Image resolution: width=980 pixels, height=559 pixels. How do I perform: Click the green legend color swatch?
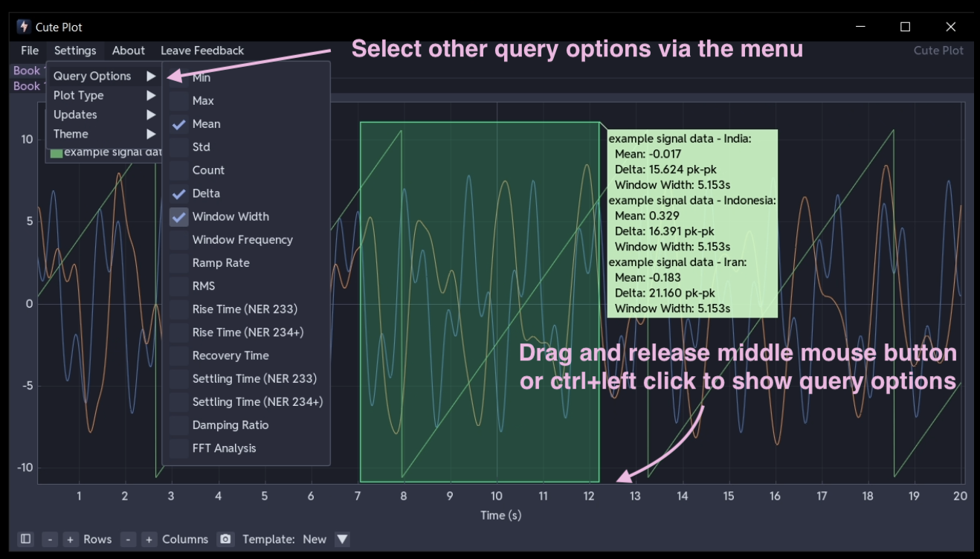coord(57,153)
